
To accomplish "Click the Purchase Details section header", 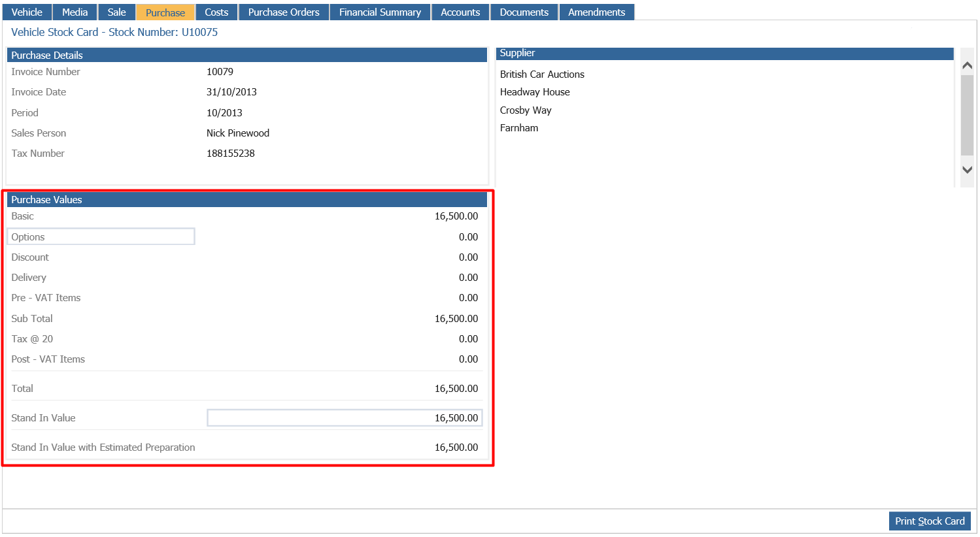I will tap(247, 55).
